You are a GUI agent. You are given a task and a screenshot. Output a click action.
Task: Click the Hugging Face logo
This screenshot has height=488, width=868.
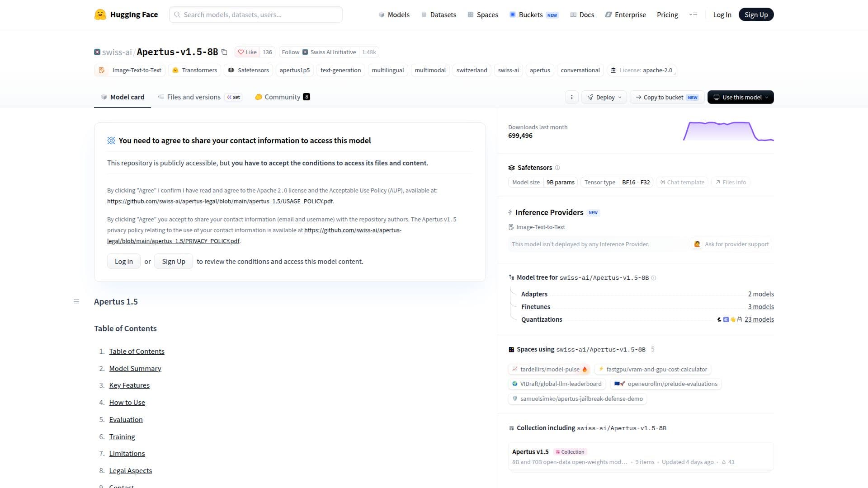click(126, 14)
